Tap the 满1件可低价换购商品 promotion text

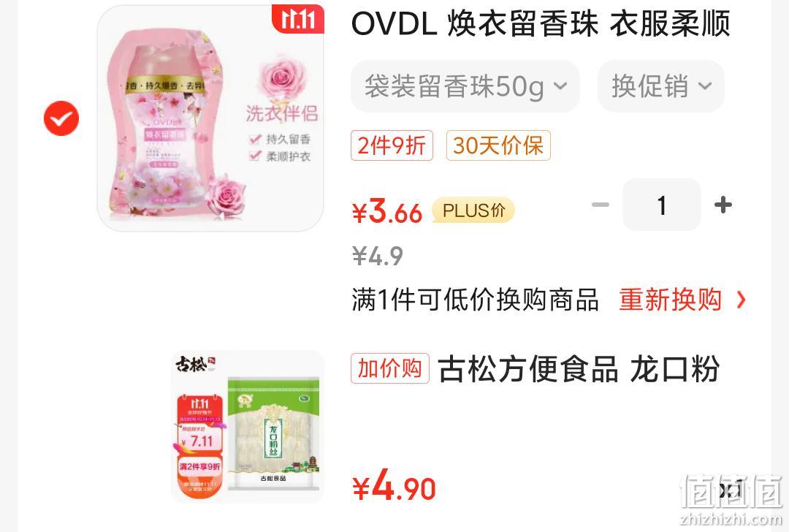pyautogui.click(x=475, y=300)
